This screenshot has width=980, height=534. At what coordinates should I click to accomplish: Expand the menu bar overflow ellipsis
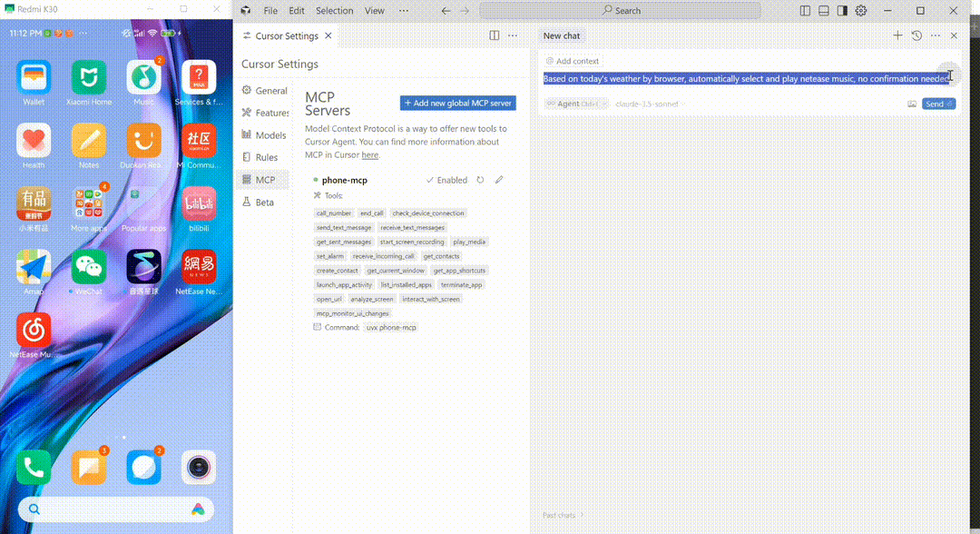pos(401,11)
